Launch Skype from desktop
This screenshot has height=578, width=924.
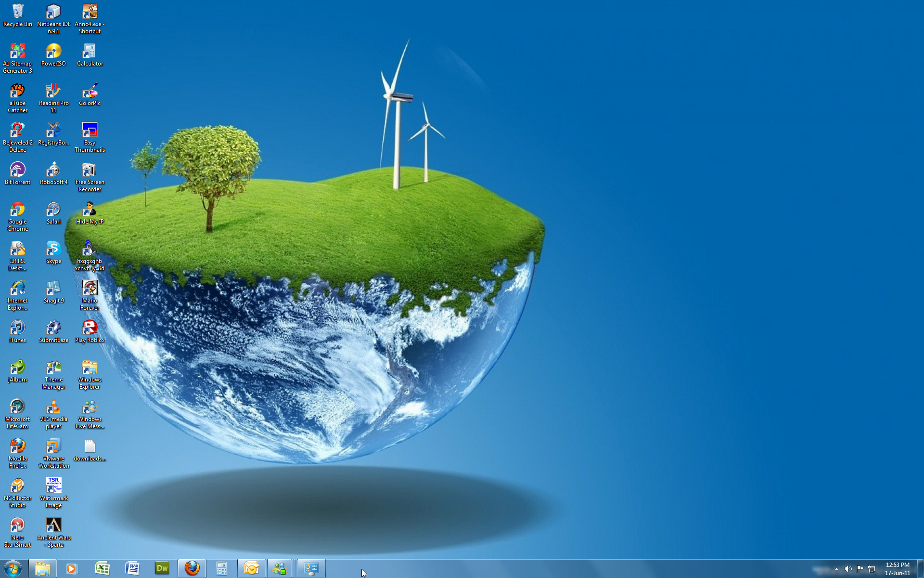53,250
